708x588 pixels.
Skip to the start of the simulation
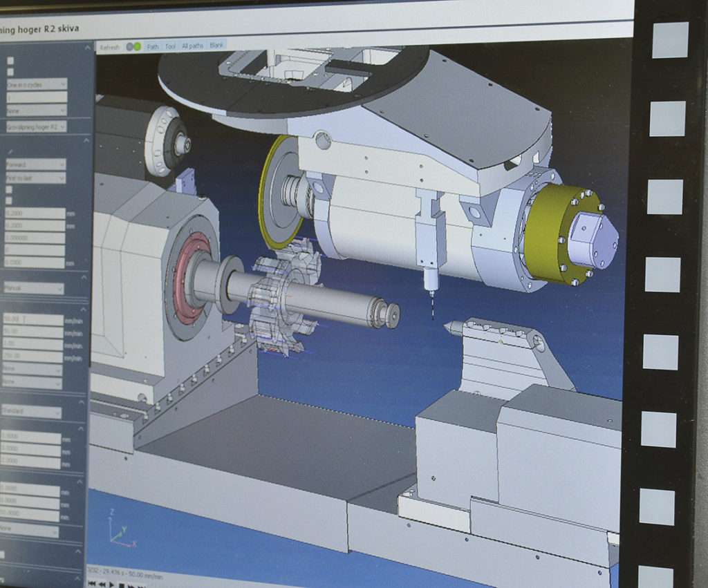(91, 583)
